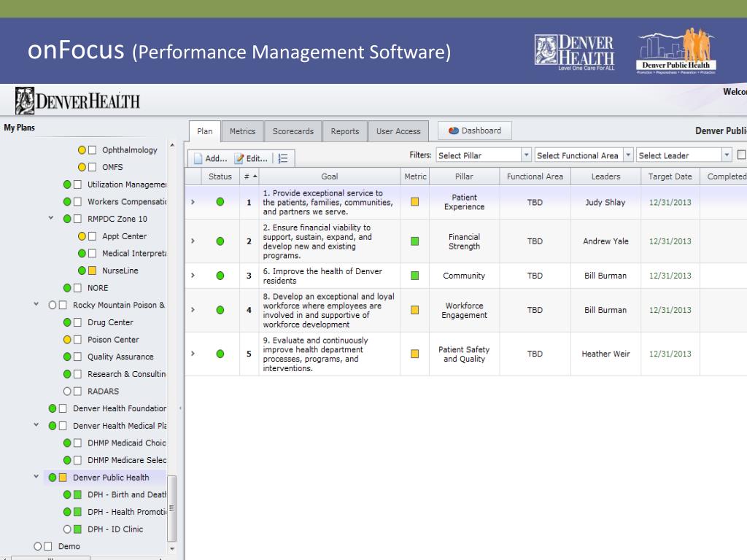Image resolution: width=747 pixels, height=560 pixels.
Task: Select DHMP Medicaid Choice plan
Action: (x=127, y=443)
